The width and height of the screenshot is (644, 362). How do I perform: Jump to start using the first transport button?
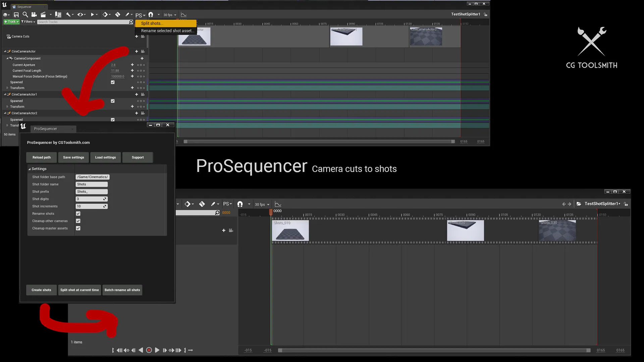[x=113, y=350]
